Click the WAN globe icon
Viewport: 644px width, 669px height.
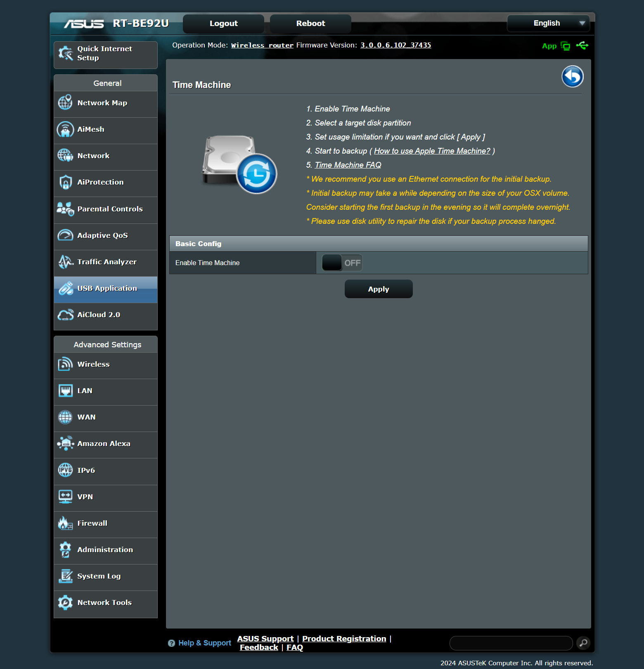point(65,417)
